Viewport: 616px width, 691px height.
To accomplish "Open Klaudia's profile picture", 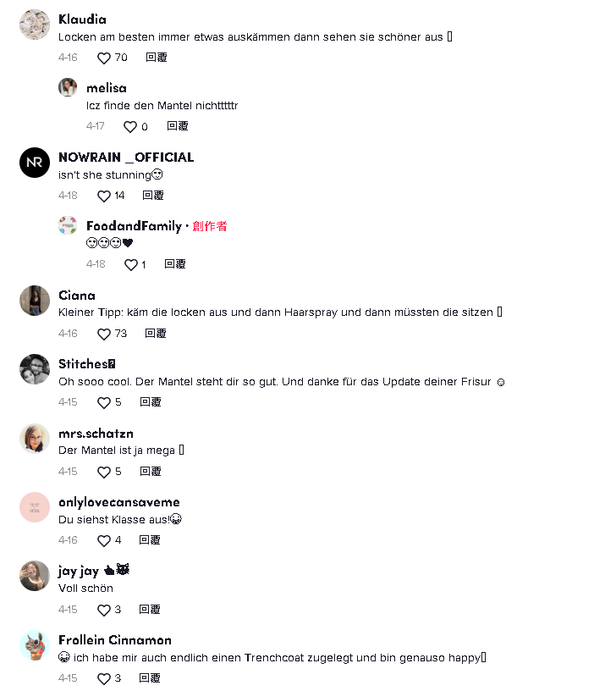I will click(x=35, y=25).
